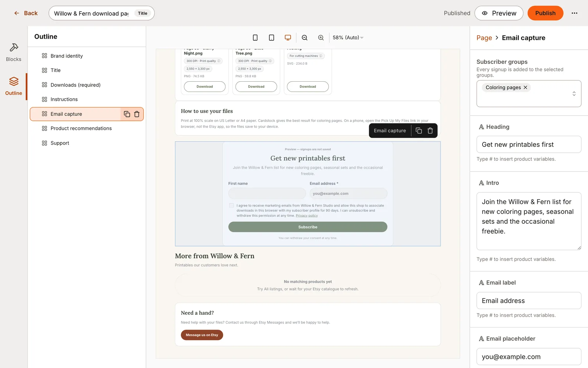Open the more options menu
Image resolution: width=588 pixels, height=368 pixels.
574,13
